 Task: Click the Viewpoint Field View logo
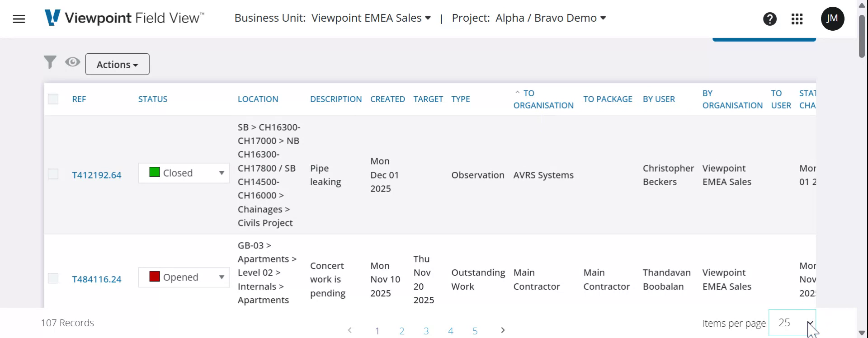click(x=124, y=18)
